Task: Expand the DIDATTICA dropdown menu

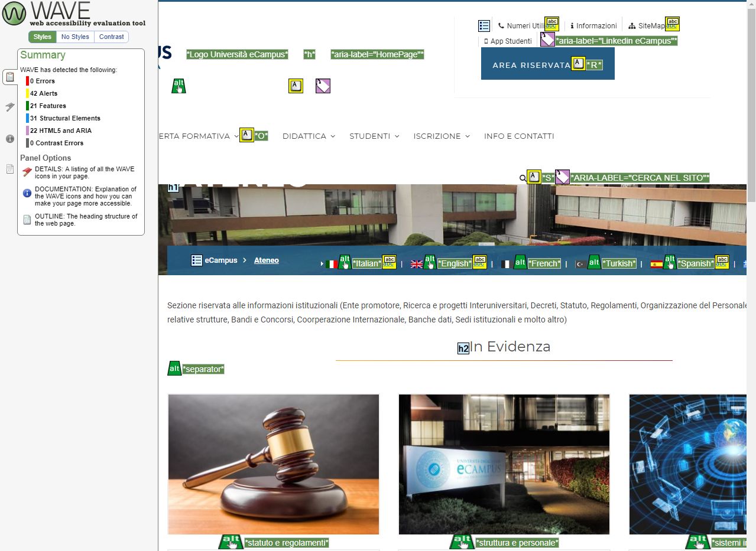Action: click(x=309, y=136)
